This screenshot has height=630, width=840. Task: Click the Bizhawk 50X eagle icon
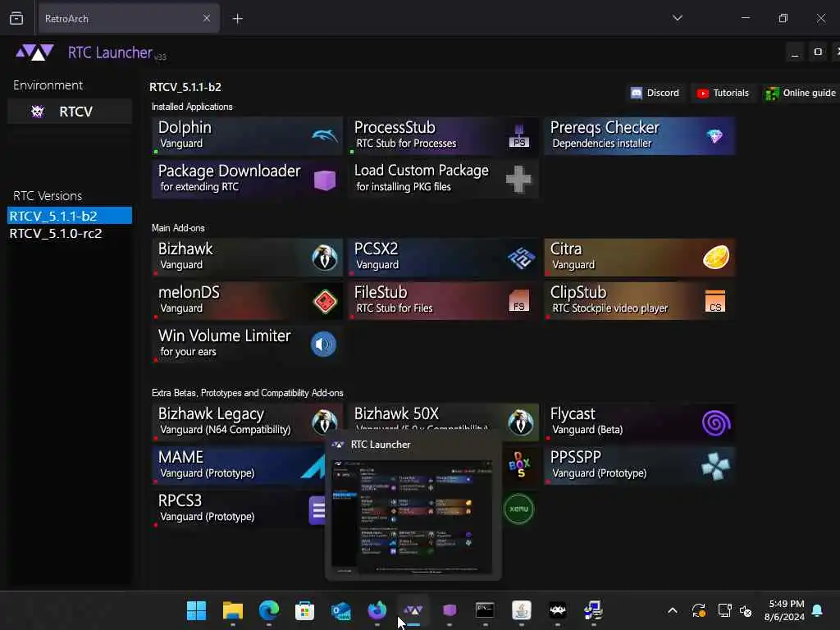(520, 422)
